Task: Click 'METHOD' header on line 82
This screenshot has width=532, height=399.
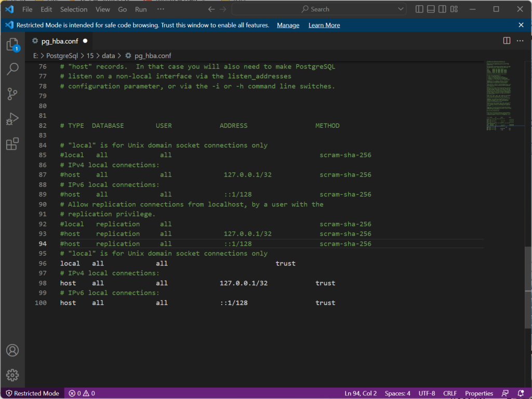Action: [327, 126]
